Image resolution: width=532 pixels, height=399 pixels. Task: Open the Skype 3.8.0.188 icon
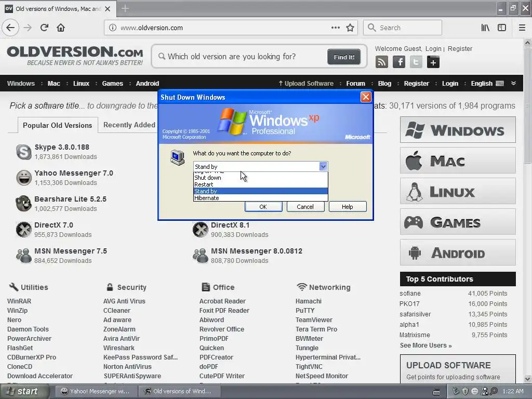(24, 152)
